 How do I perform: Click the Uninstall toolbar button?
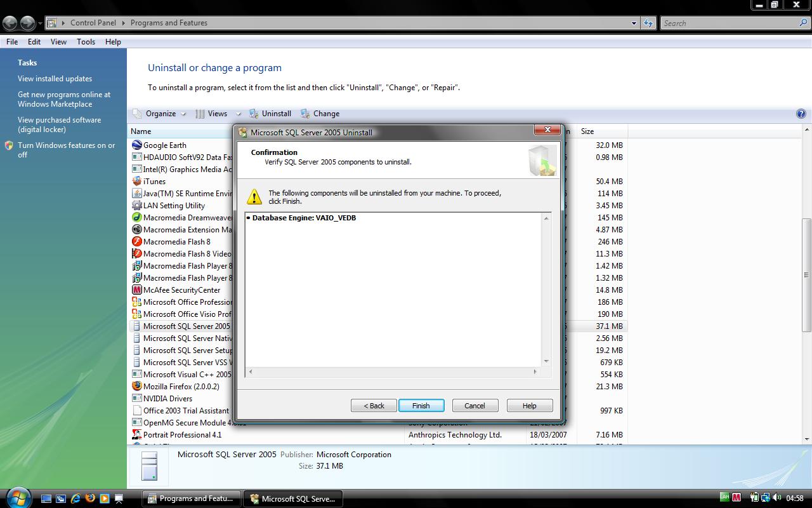click(x=270, y=114)
